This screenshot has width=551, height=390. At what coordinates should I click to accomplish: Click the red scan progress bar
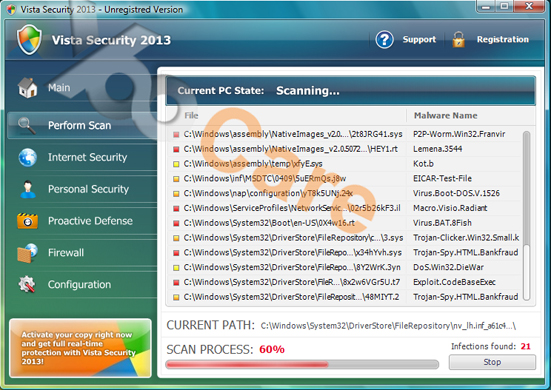click(x=247, y=364)
